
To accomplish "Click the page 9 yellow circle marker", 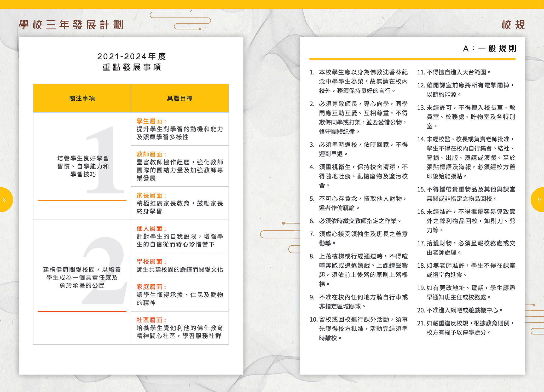I will pos(538,200).
